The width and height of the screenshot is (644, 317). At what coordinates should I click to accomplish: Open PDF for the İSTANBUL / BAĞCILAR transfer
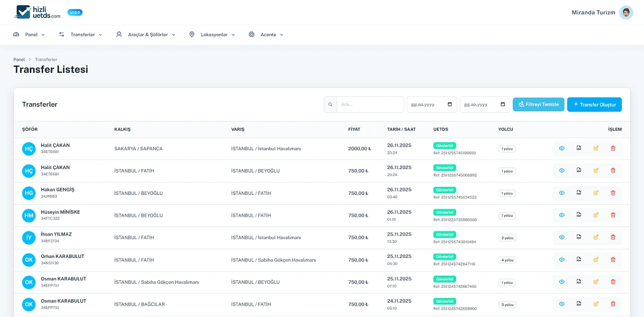[579, 304]
